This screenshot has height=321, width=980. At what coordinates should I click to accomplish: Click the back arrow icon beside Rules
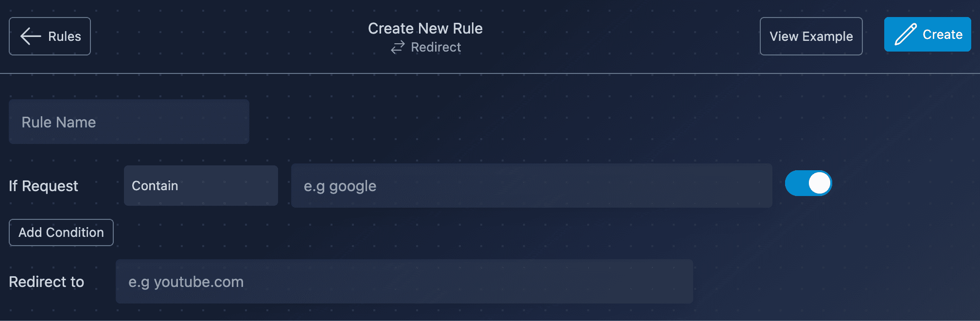click(30, 36)
